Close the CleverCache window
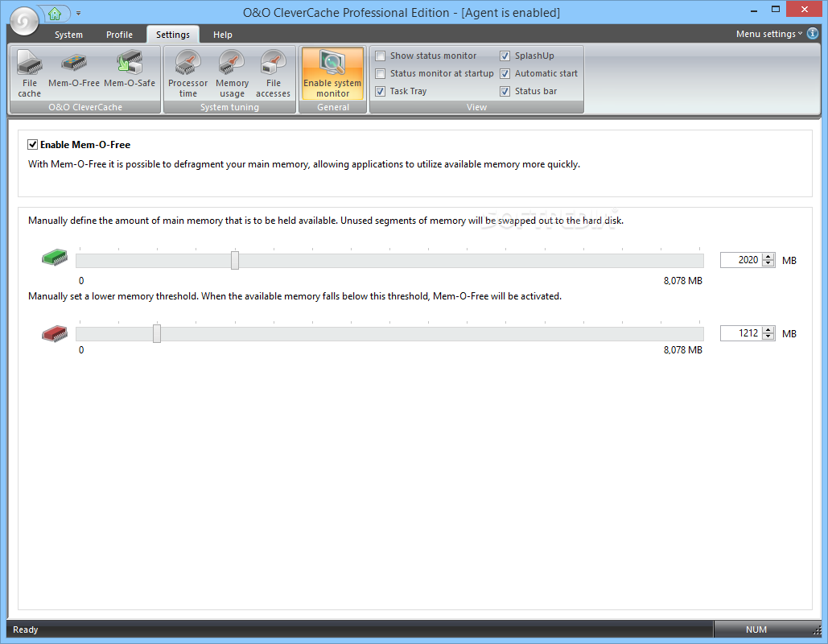This screenshot has height=644, width=828. (805, 10)
